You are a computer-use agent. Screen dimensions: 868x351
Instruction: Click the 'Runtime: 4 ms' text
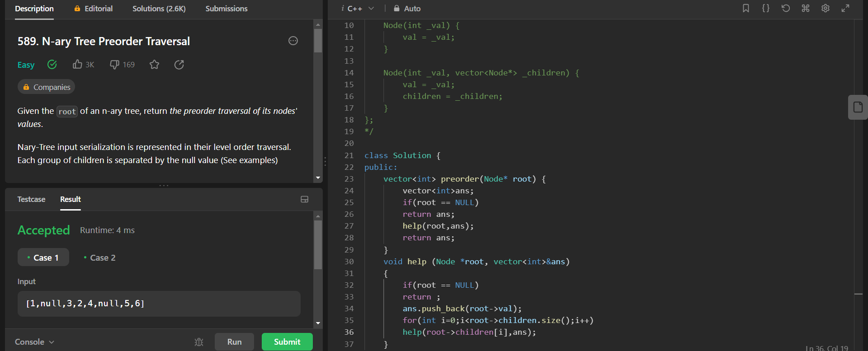(107, 230)
